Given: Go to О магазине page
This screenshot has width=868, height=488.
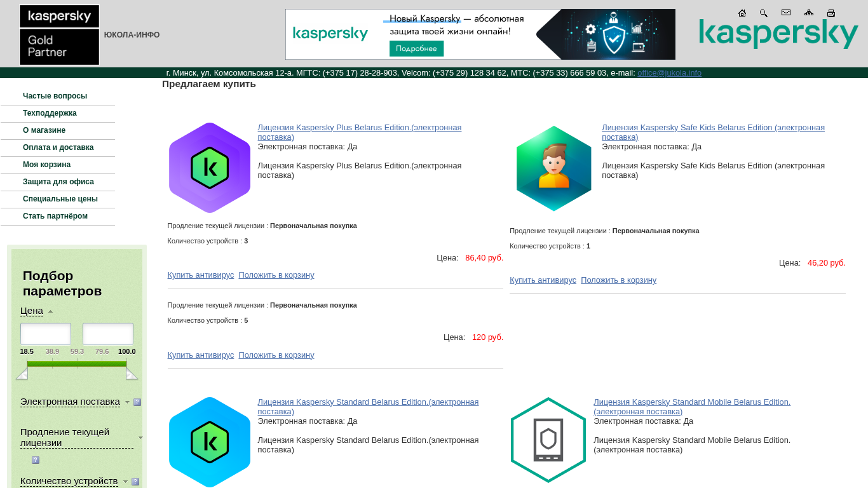Looking at the screenshot, I should [x=44, y=130].
